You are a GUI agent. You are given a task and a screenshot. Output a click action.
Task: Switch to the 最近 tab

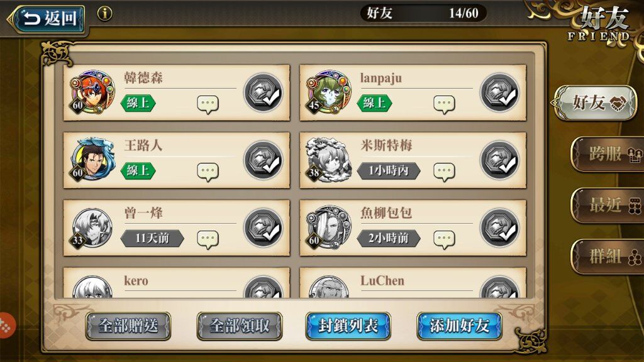608,206
